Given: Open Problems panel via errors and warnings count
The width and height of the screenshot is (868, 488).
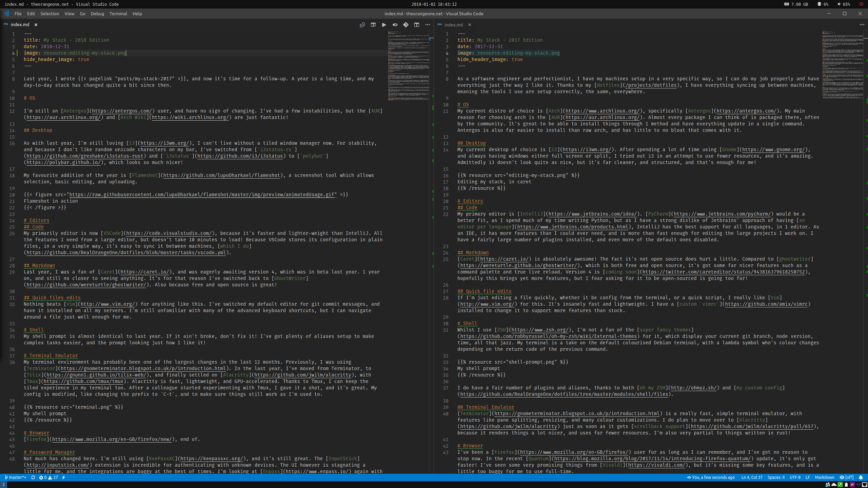Looking at the screenshot, I should 48,477.
